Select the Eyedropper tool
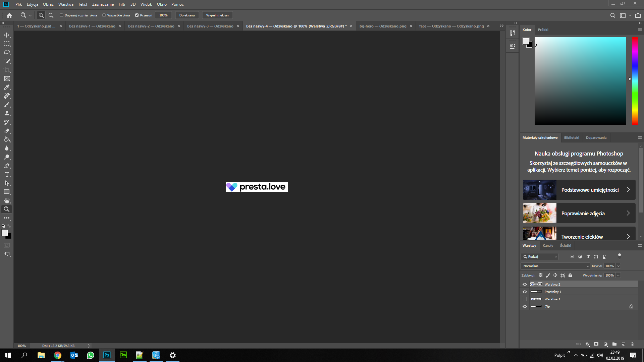 [7, 87]
